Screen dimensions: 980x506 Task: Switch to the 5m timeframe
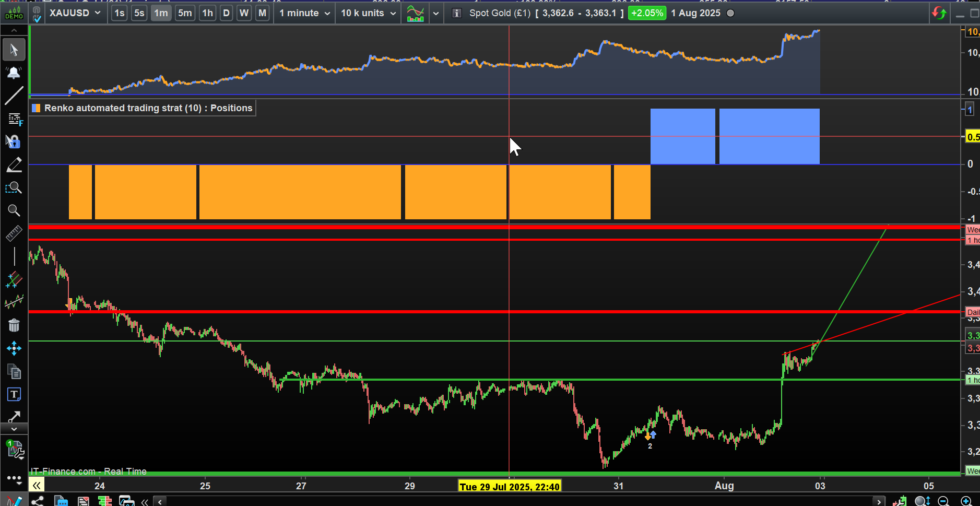(185, 13)
